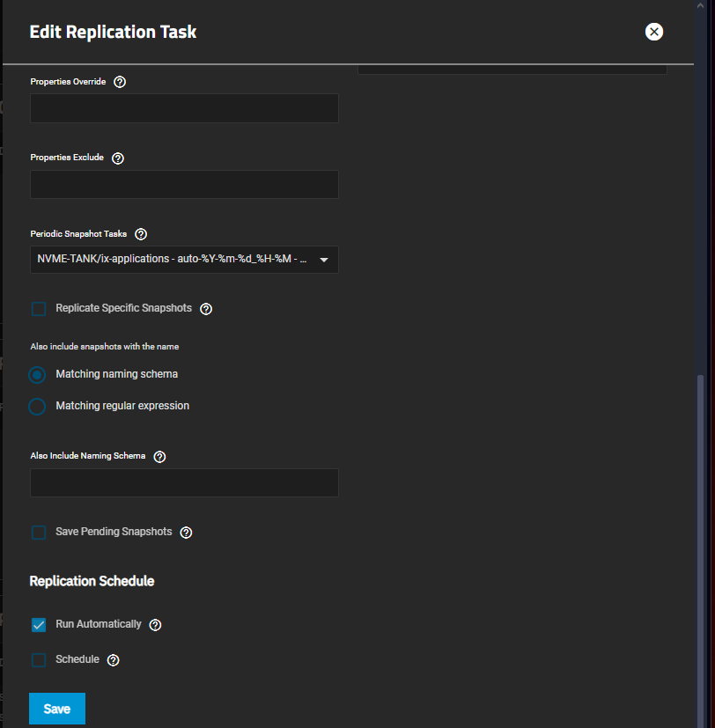Click help icon for Also Include Naming Schema
This screenshot has height=728, width=715.
tap(159, 457)
